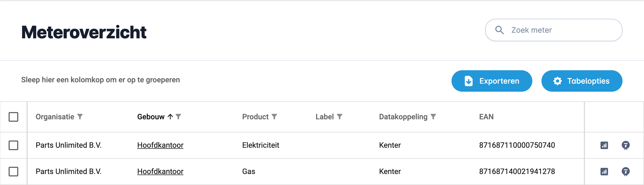The width and height of the screenshot is (644, 185).
Task: Click the round bolt icon in the Elektriciteit row
Action: [625, 145]
